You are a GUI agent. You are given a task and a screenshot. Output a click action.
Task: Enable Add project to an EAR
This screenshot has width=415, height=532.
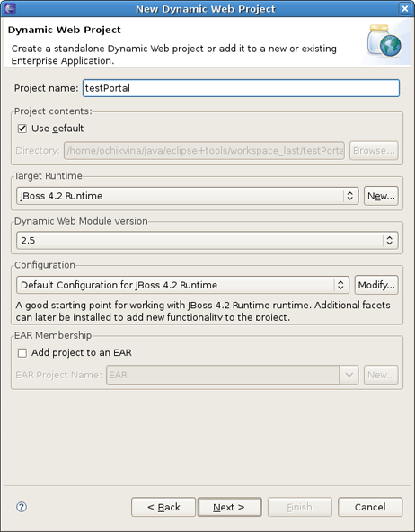pyautogui.click(x=22, y=353)
